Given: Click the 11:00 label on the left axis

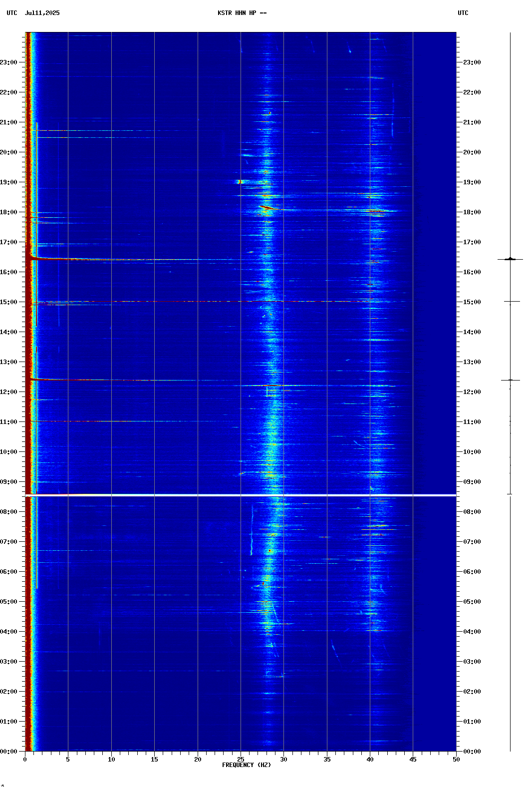Looking at the screenshot, I should (x=8, y=422).
